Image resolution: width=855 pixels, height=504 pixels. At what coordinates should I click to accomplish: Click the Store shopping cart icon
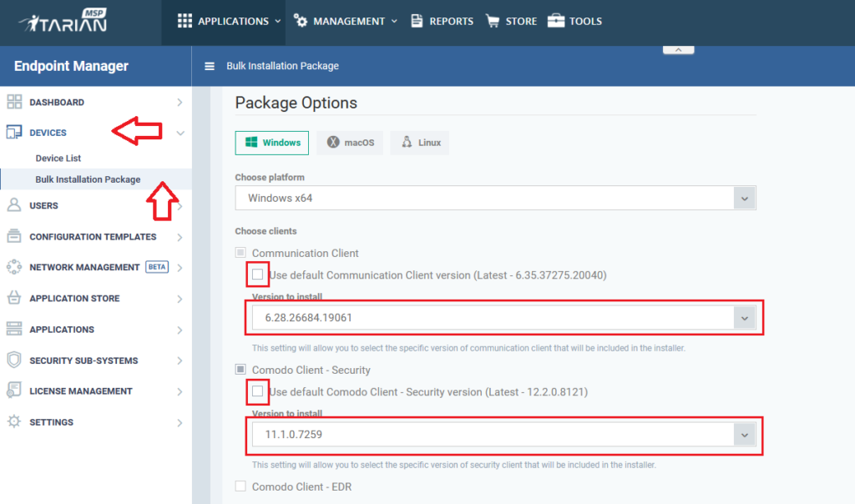point(493,21)
